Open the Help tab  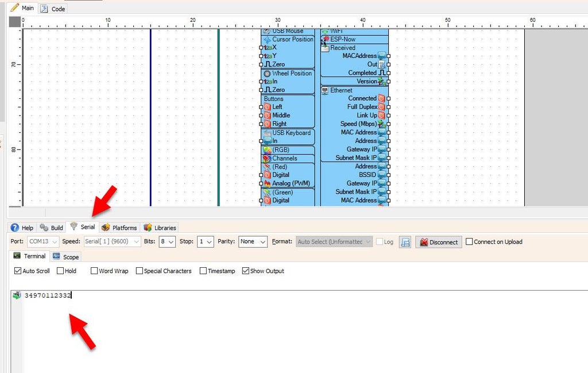[x=22, y=228]
